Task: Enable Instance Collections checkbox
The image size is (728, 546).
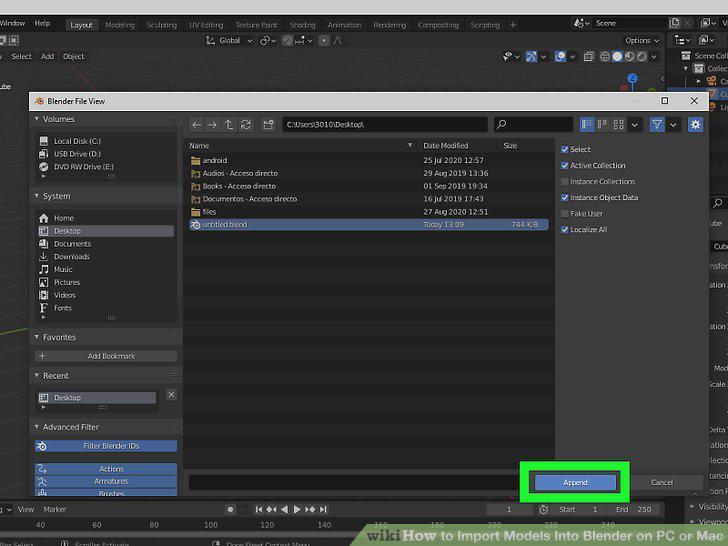Action: (x=565, y=182)
